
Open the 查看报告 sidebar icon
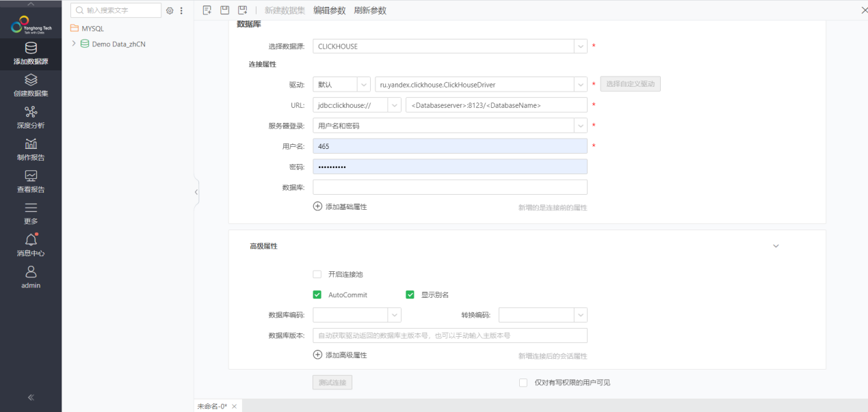pyautogui.click(x=31, y=176)
